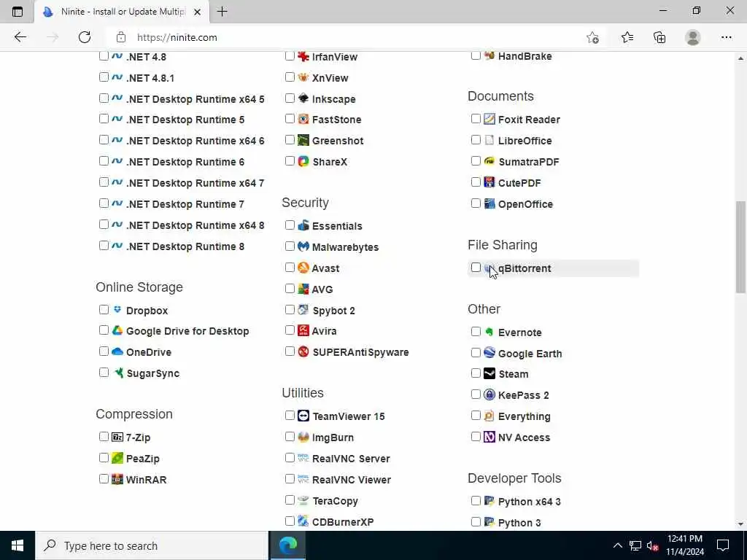This screenshot has height=560, width=747.
Task: Open a new browser tab
Action: click(222, 12)
